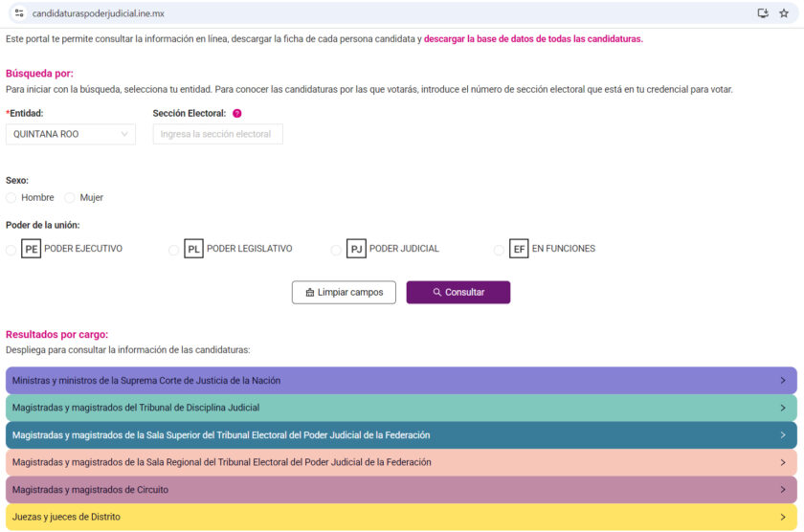This screenshot has height=532, width=804.
Task: Expand Ministras y ministros de la Suprema Corte
Action: [x=401, y=380]
